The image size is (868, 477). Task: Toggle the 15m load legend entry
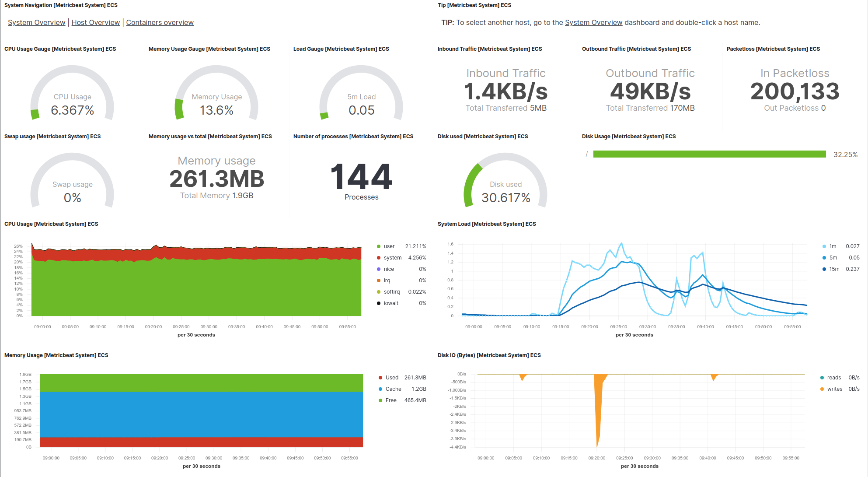(x=834, y=269)
